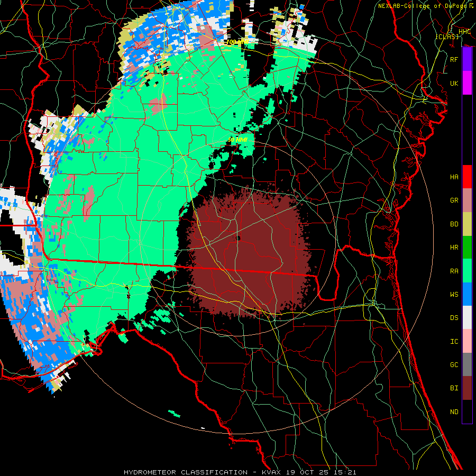Click the RA bright green legend swatch
The width and height of the screenshot is (476, 476).
(x=467, y=271)
